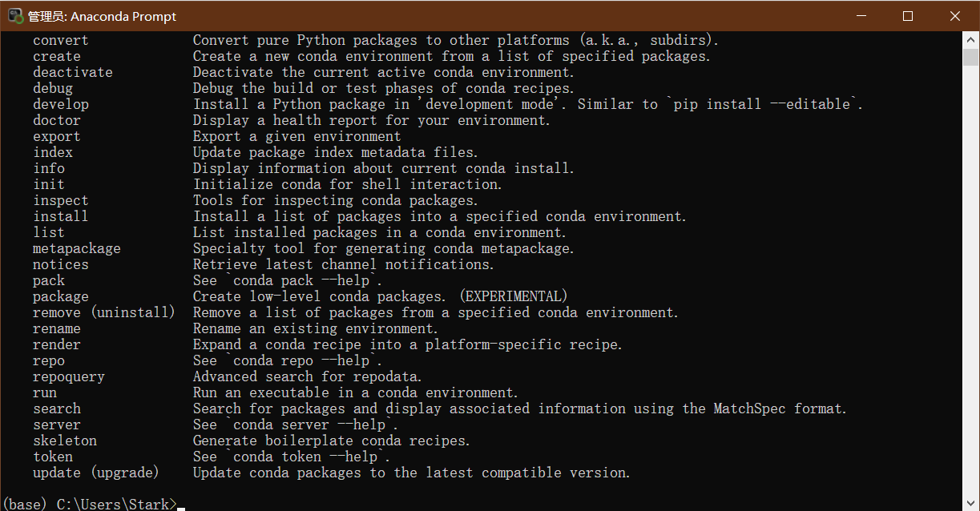Click the 'conda token --help' text
This screenshot has height=511, width=980.
(305, 457)
